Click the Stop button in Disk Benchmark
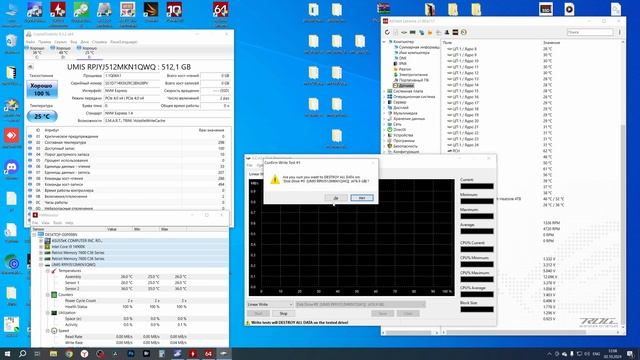 click(283, 313)
